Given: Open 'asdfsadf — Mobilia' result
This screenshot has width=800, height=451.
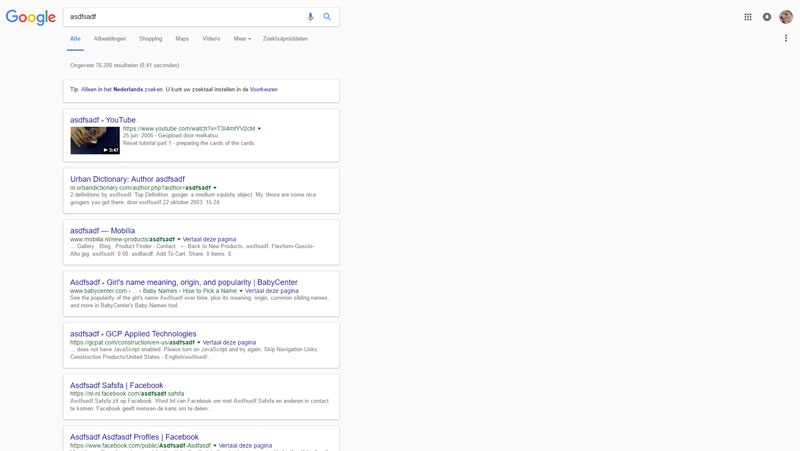Looking at the screenshot, I should pos(103,231).
